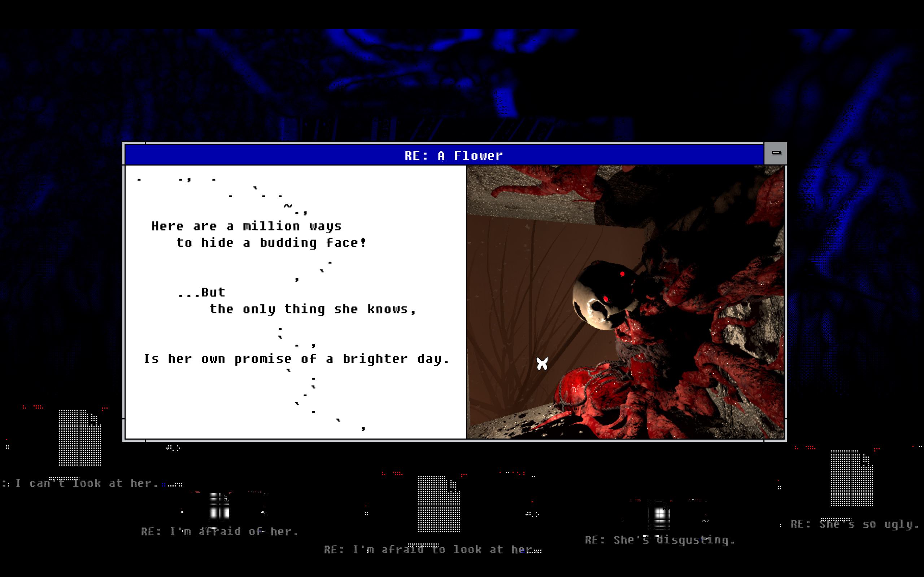Minimize the "RE: A Flower" window
The image size is (924, 577).
775,153
